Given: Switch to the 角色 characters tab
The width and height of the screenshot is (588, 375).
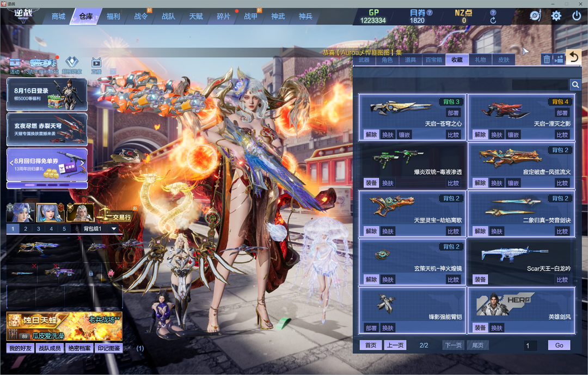Looking at the screenshot, I should click(x=387, y=60).
